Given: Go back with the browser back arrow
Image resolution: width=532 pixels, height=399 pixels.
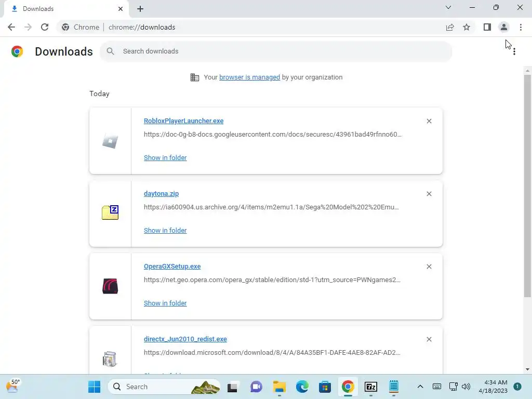Looking at the screenshot, I should [11, 27].
